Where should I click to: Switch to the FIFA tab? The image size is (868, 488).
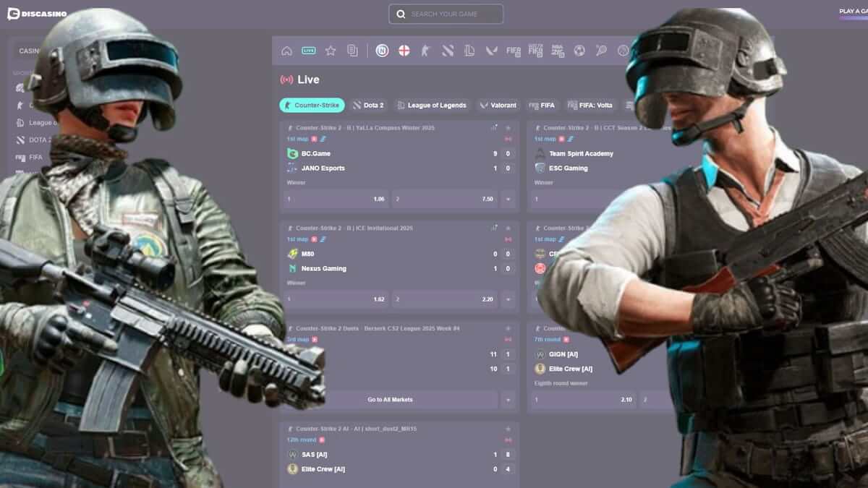[542, 106]
